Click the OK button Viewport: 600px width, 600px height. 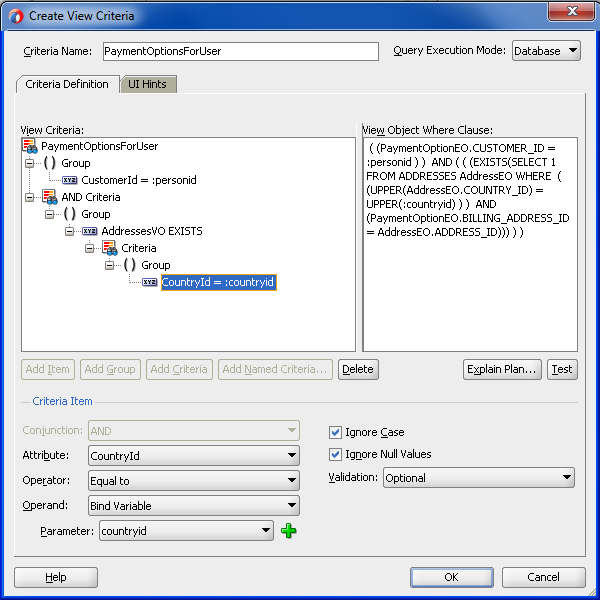(x=452, y=577)
